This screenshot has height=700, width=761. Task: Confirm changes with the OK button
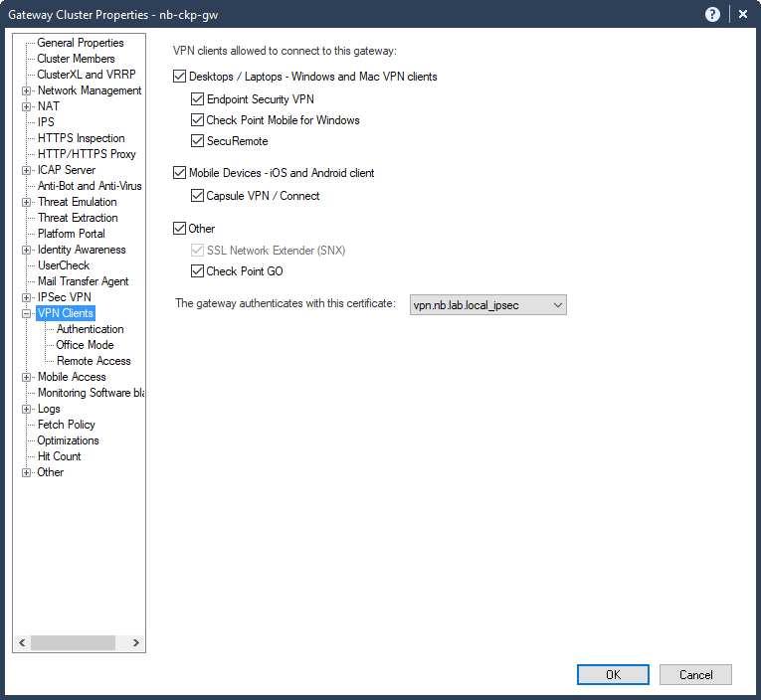click(613, 675)
